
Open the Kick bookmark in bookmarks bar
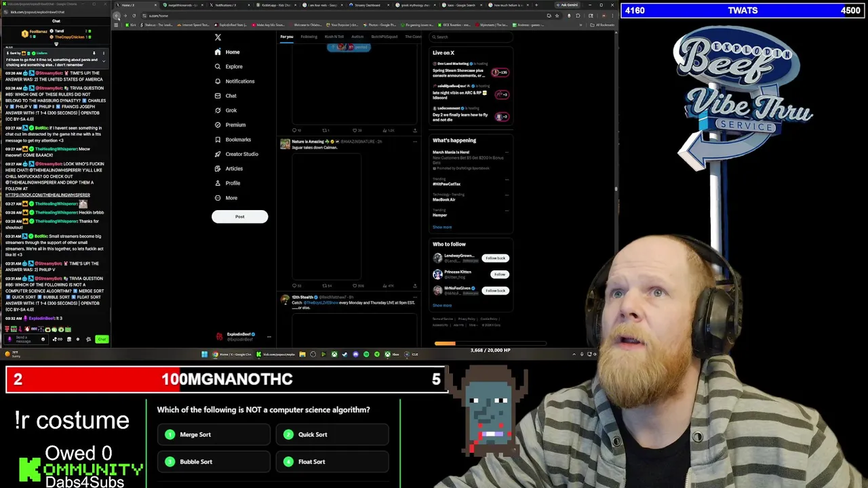click(x=131, y=24)
